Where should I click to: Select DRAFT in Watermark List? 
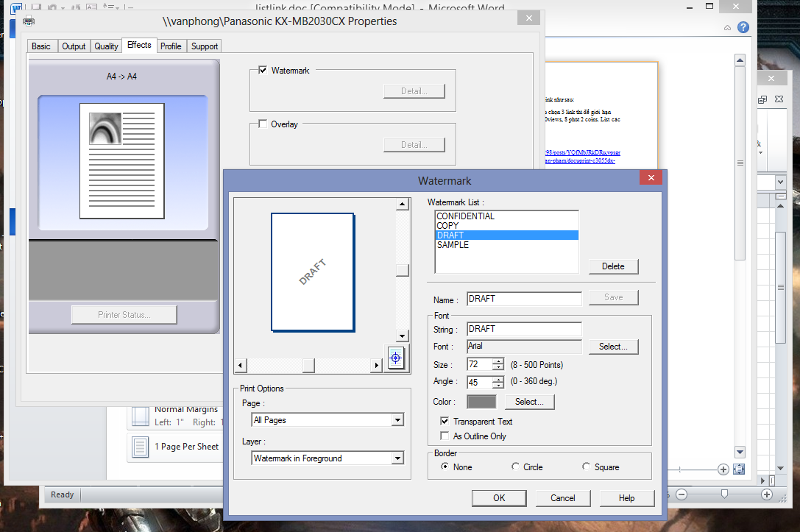pos(507,235)
